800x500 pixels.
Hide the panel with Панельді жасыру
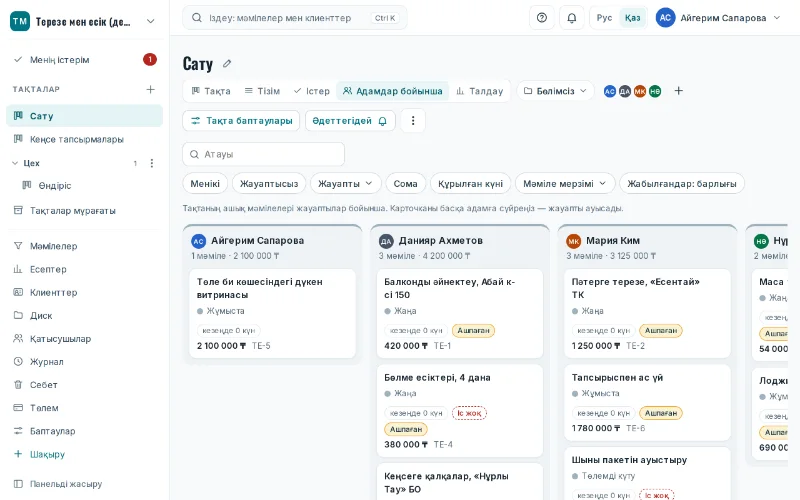(x=84, y=484)
